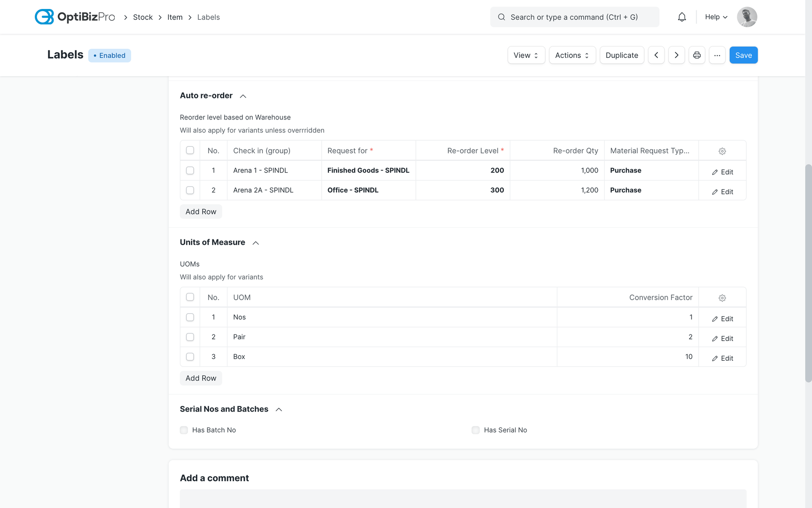Open the View dropdown
This screenshot has height=508, width=812.
(x=526, y=55)
